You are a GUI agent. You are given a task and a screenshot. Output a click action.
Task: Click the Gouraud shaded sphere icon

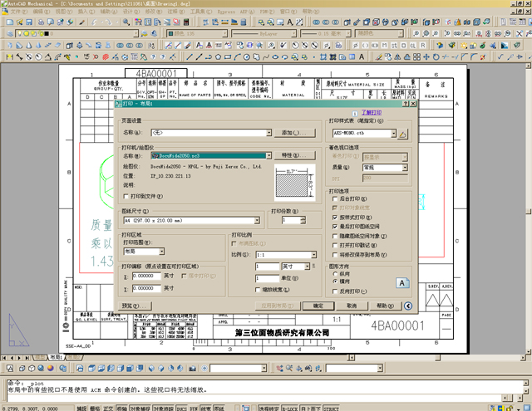(51, 368)
